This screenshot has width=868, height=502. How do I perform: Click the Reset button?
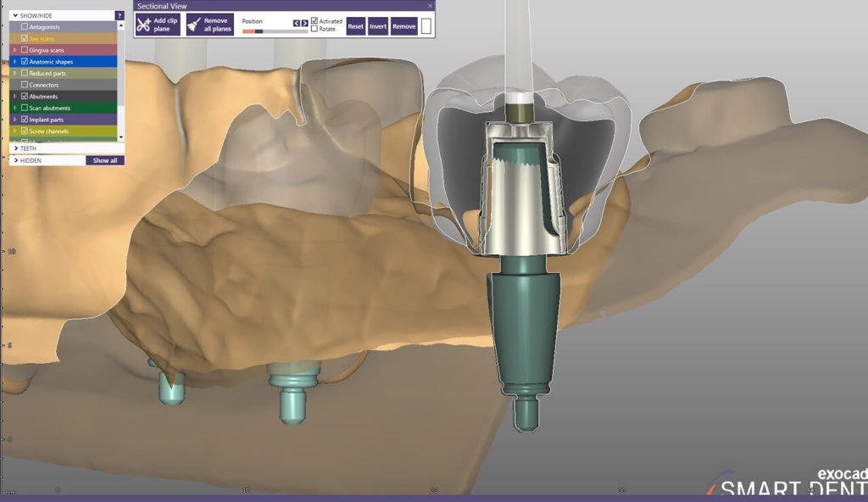(355, 26)
